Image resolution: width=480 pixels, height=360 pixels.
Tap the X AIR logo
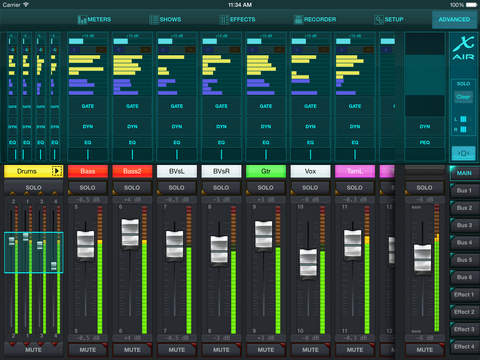[x=463, y=48]
